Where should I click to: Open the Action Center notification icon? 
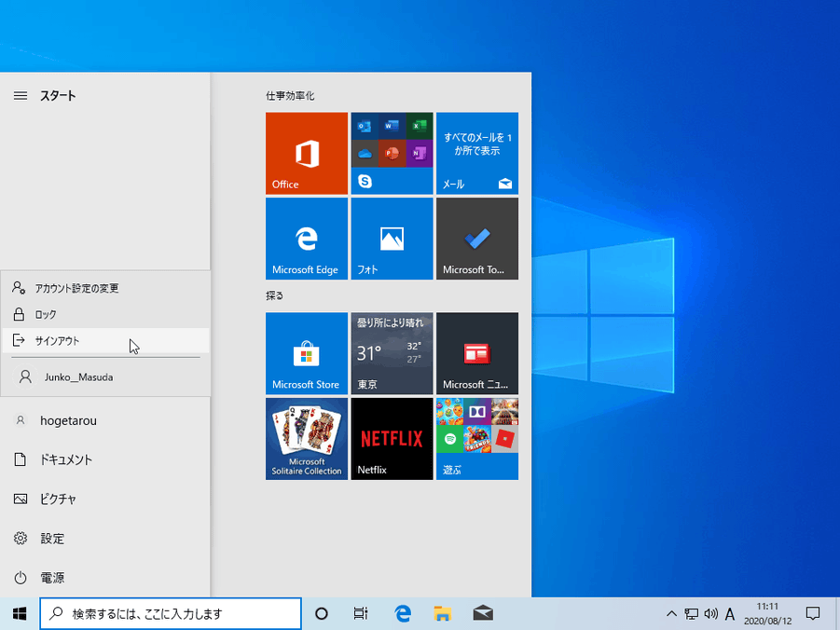[813, 614]
